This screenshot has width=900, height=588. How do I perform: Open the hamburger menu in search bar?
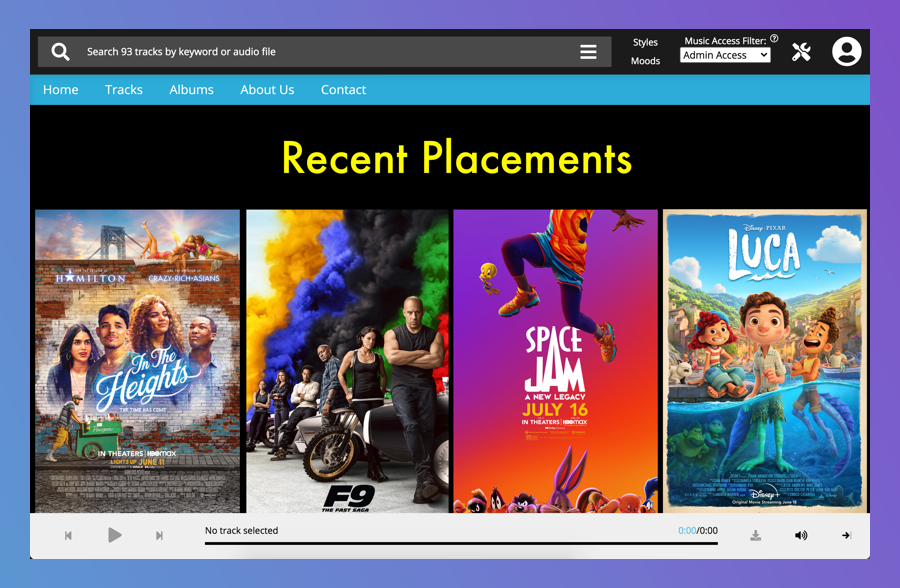pos(588,52)
